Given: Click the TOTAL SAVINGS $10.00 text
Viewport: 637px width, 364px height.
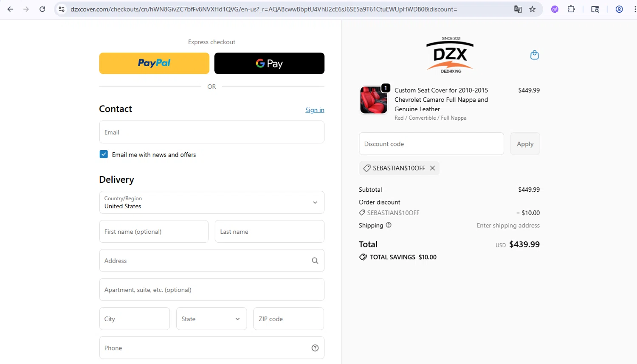Looking at the screenshot, I should pyautogui.click(x=403, y=257).
